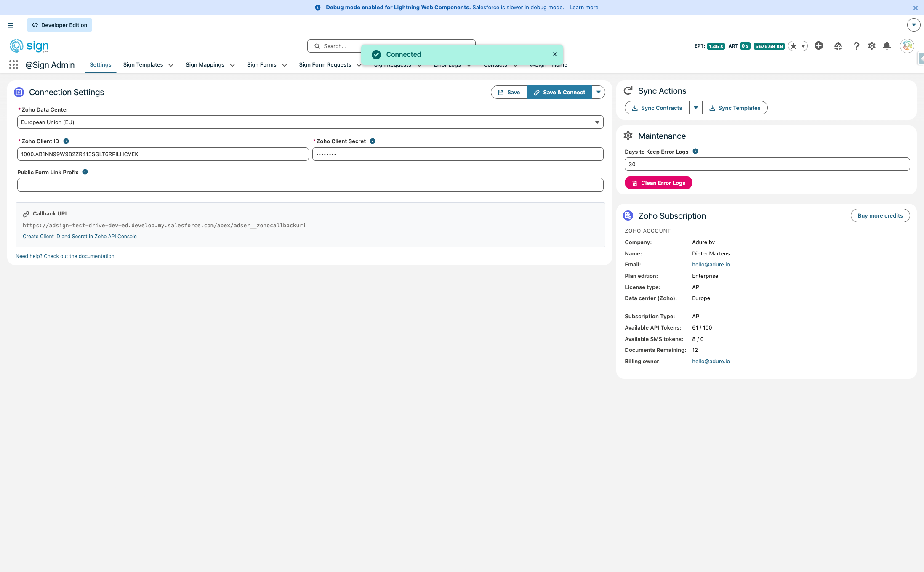Click the Zoho Client ID info icon
Viewport: 924px width, 572px height.
pos(66,141)
